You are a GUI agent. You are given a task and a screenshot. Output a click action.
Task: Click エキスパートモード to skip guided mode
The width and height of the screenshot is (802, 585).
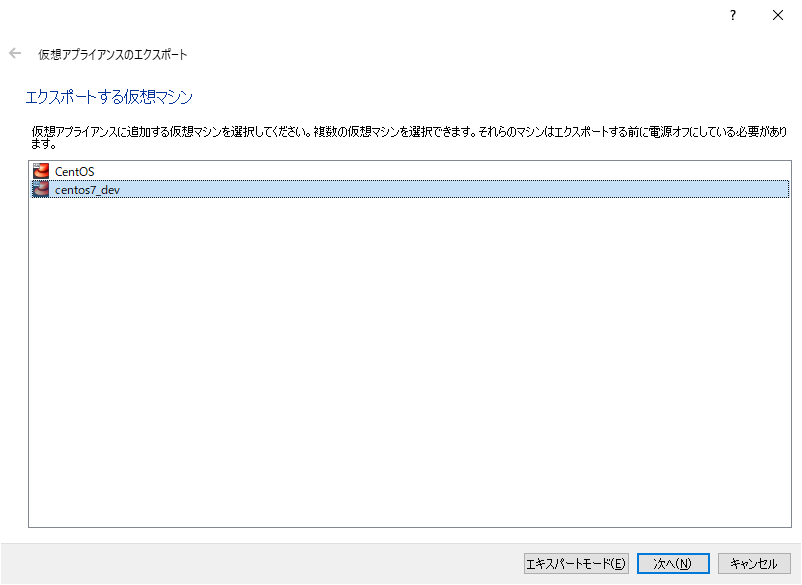pyautogui.click(x=575, y=563)
